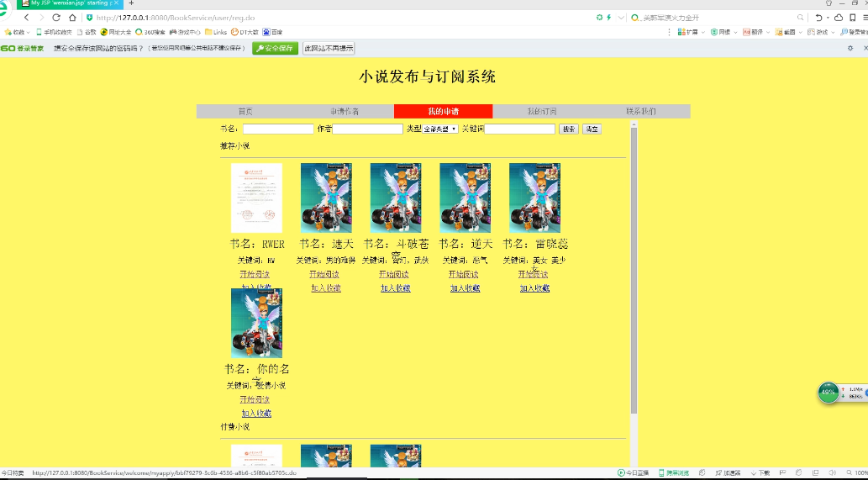Click the password bar settings gear icon
Viewport: 868px width, 480px height.
850,48
